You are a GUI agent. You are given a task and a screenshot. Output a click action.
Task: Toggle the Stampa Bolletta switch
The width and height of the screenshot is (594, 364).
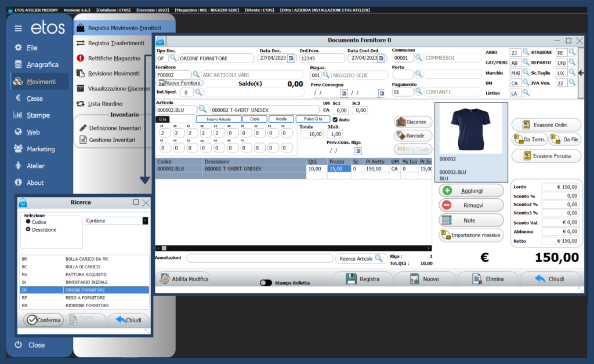tap(266, 283)
